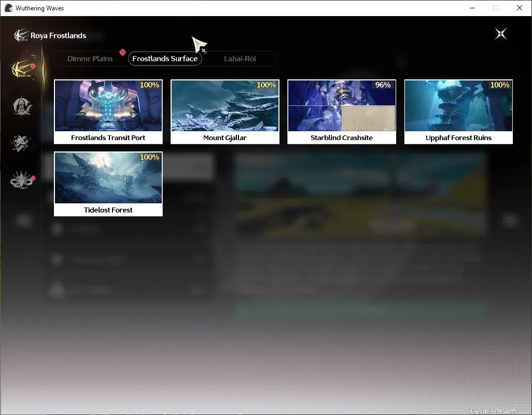The width and height of the screenshot is (532, 415).
Task: Open the Mount Gjallar area card
Action: (x=225, y=112)
